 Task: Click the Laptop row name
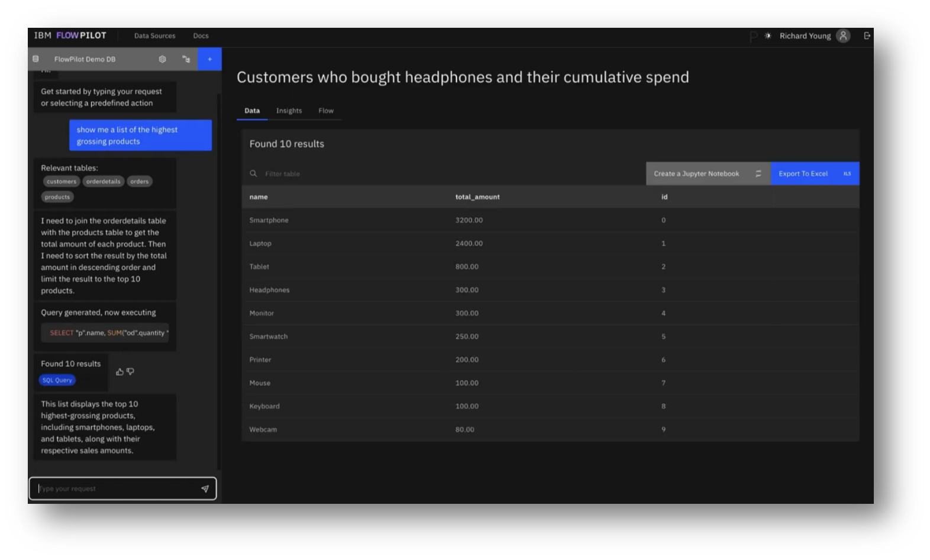tap(260, 244)
